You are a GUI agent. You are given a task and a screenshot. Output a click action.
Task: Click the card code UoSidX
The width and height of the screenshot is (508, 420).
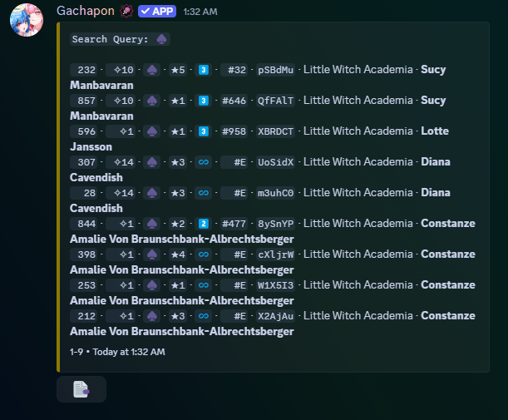(x=275, y=162)
